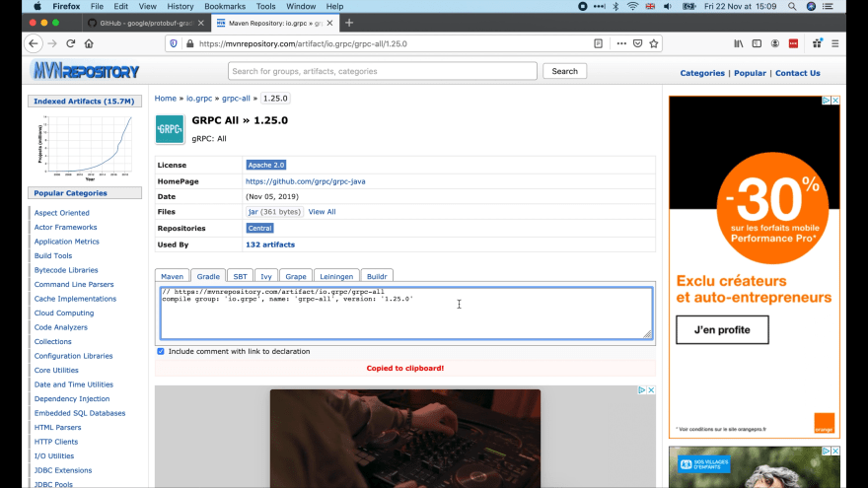Screen dimensions: 868x488
Task: Go back with the browser back arrow
Action: pyautogui.click(x=34, y=43)
